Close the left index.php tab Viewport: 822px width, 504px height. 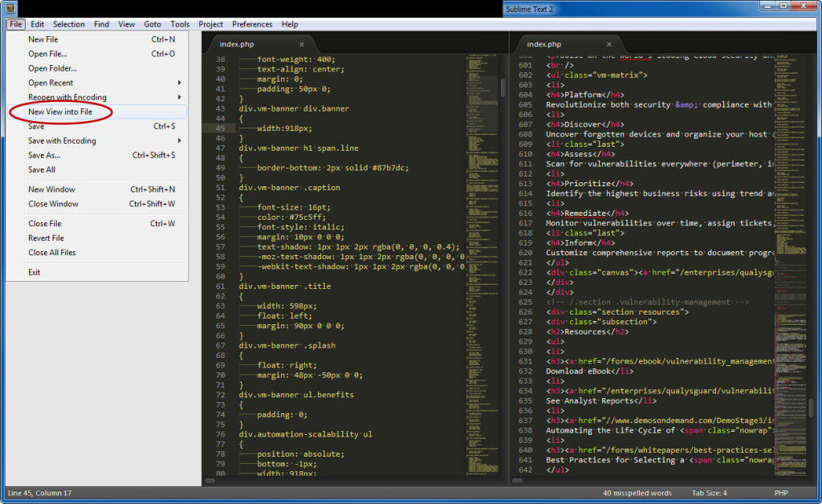301,44
